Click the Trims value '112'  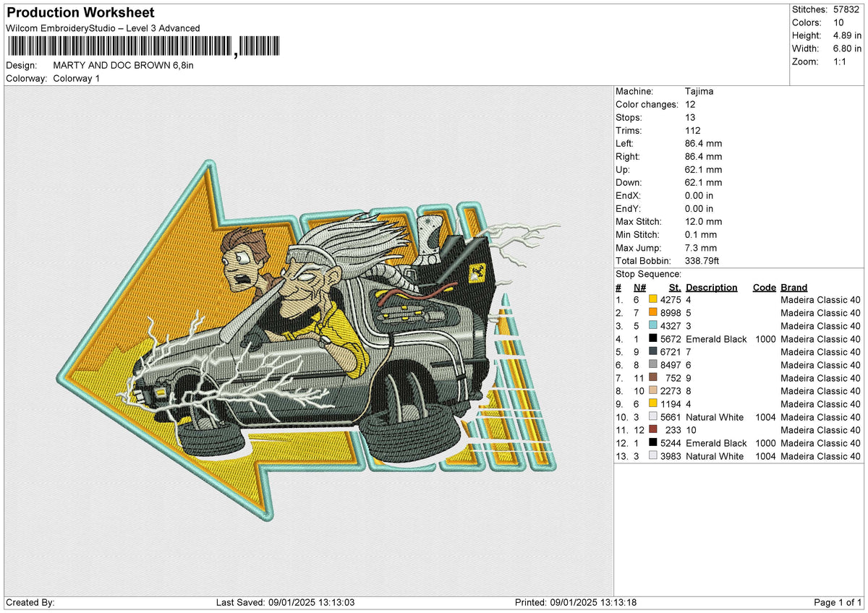click(x=693, y=131)
